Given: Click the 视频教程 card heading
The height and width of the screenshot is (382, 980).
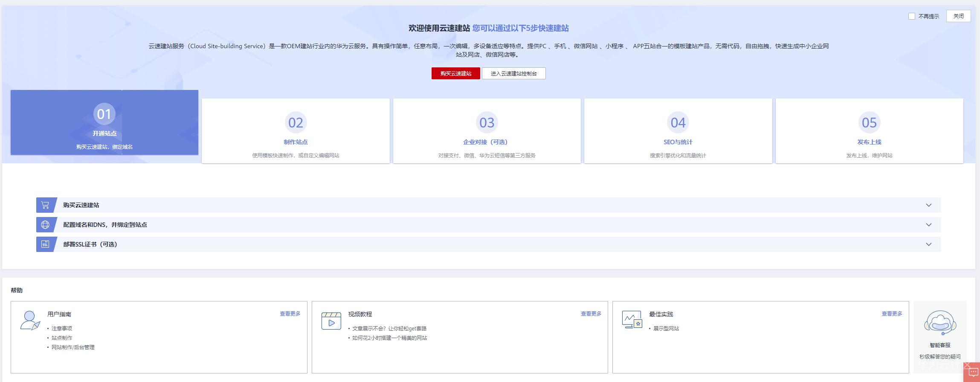Looking at the screenshot, I should (360, 314).
